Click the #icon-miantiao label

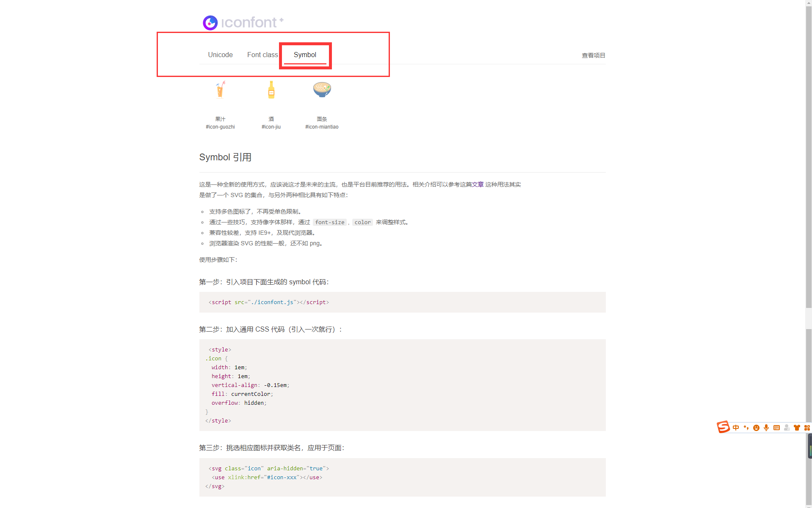pos(322,127)
